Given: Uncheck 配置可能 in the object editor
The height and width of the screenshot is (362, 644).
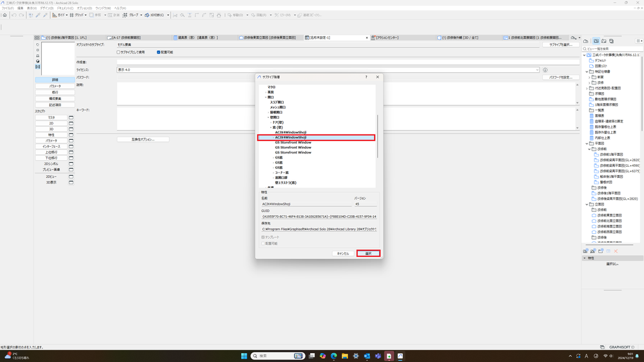Looking at the screenshot, I should 159,52.
